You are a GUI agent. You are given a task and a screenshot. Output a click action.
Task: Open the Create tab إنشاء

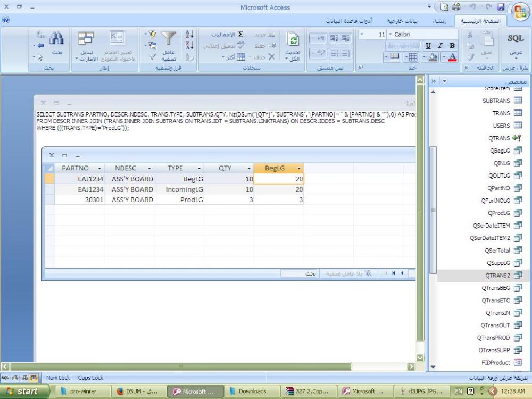click(x=439, y=21)
